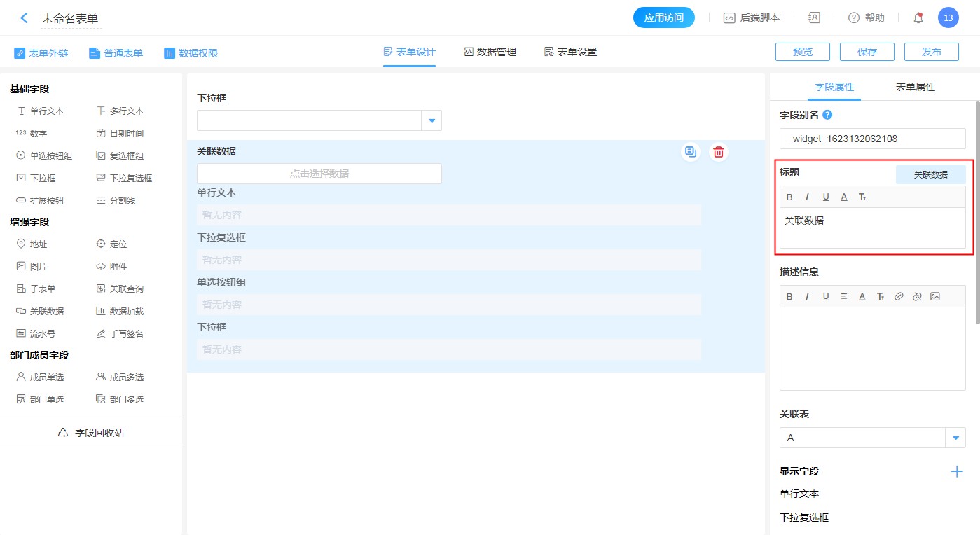Viewport: 980px width, 535px height.
Task: Toggle underline in the 描述信息 editor toolbar
Action: [x=826, y=296]
